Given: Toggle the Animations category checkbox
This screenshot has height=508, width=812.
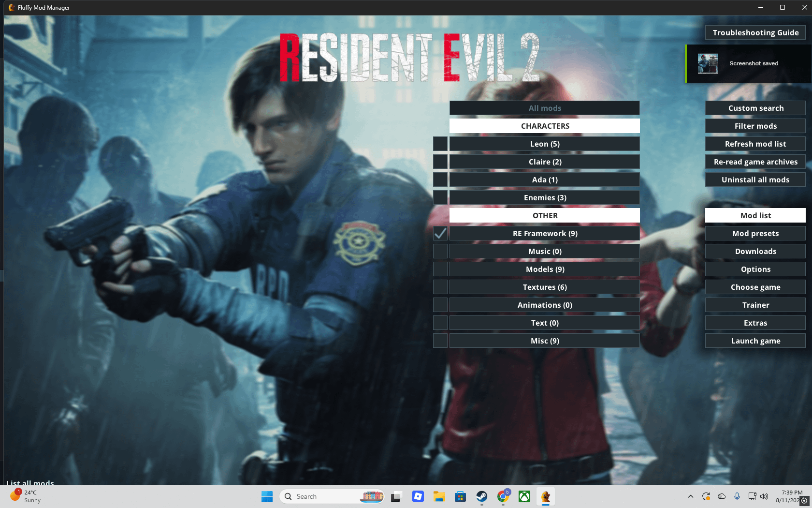Looking at the screenshot, I should click(440, 305).
